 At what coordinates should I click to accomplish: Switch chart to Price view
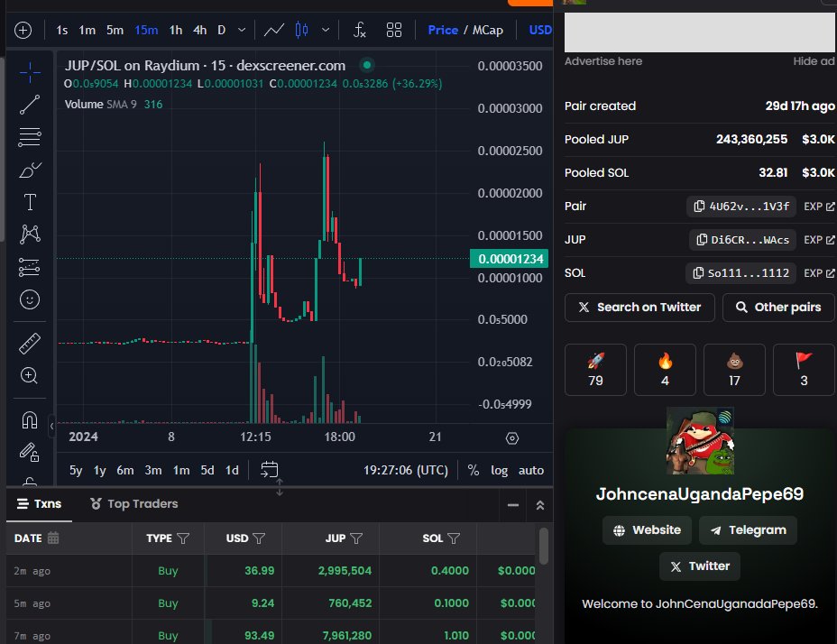443,30
